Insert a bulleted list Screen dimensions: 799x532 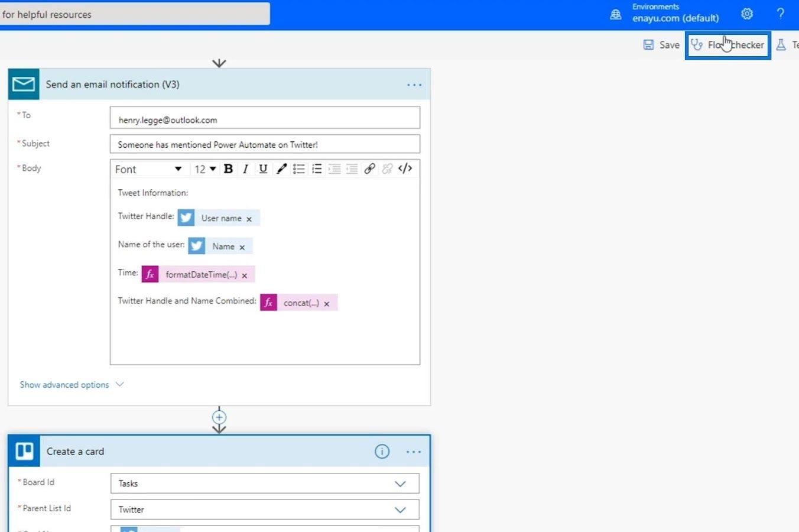pos(299,169)
